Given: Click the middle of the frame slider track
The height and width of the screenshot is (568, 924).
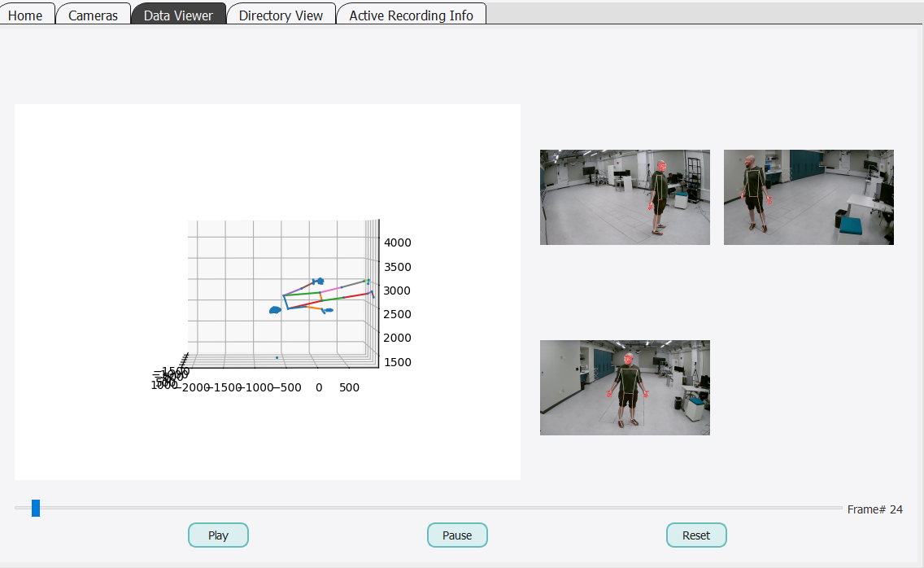Looking at the screenshot, I should [429, 509].
